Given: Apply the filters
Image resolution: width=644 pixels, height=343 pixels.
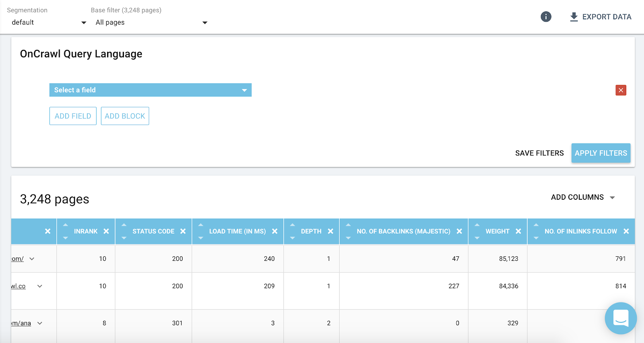Looking at the screenshot, I should click(601, 153).
